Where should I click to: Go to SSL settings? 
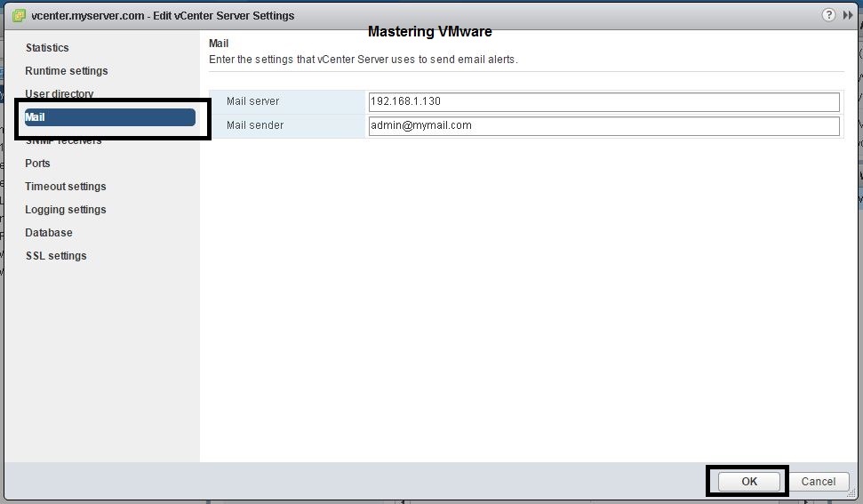tap(56, 256)
